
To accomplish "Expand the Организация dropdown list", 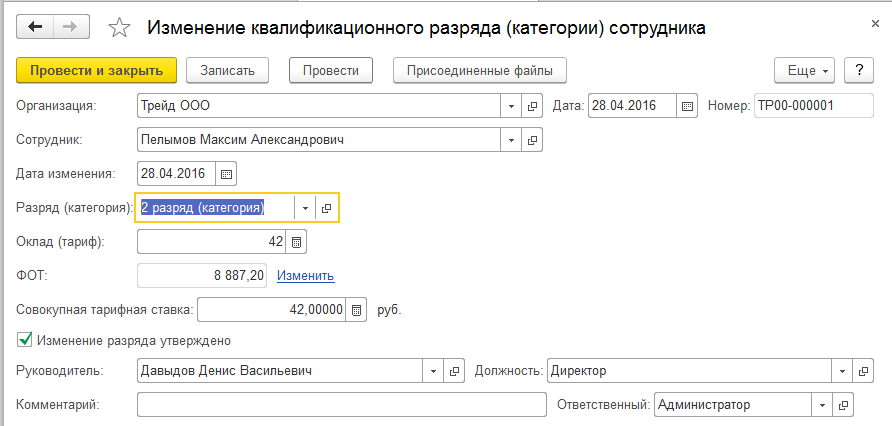I will coord(512,105).
